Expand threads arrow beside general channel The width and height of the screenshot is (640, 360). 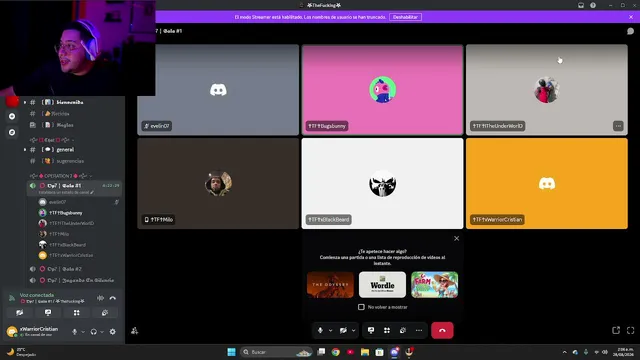pos(25,149)
